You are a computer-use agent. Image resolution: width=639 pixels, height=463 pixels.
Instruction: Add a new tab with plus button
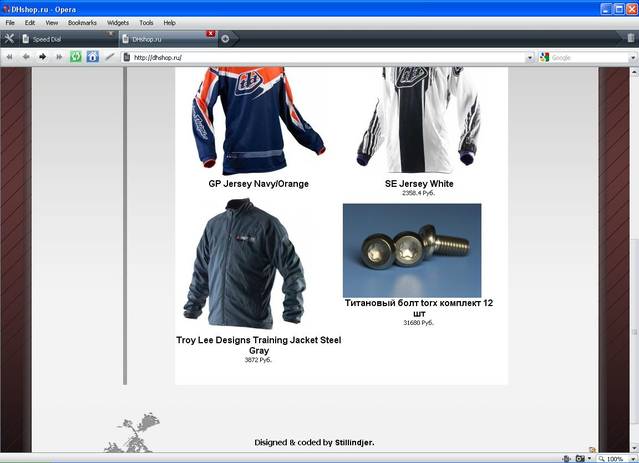[225, 39]
